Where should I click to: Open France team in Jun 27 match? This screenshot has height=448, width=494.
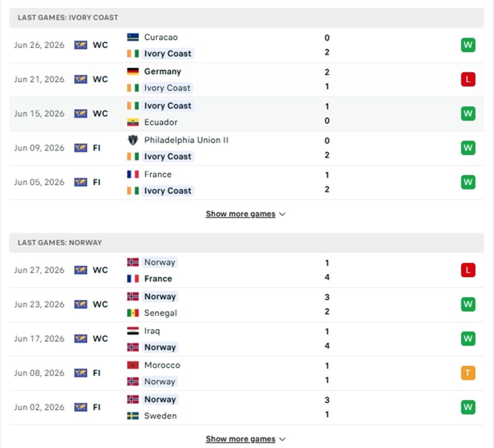click(x=158, y=279)
